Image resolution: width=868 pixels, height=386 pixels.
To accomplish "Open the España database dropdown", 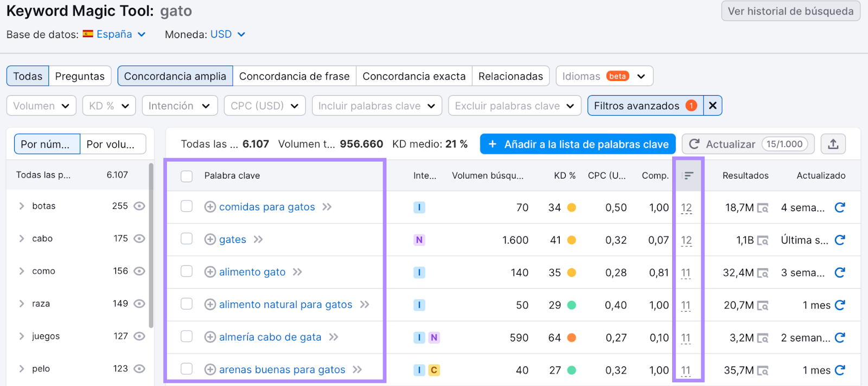I will tap(120, 34).
